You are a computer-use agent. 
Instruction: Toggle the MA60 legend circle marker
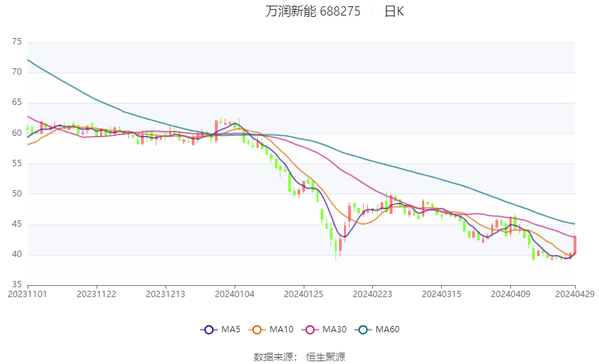363,330
